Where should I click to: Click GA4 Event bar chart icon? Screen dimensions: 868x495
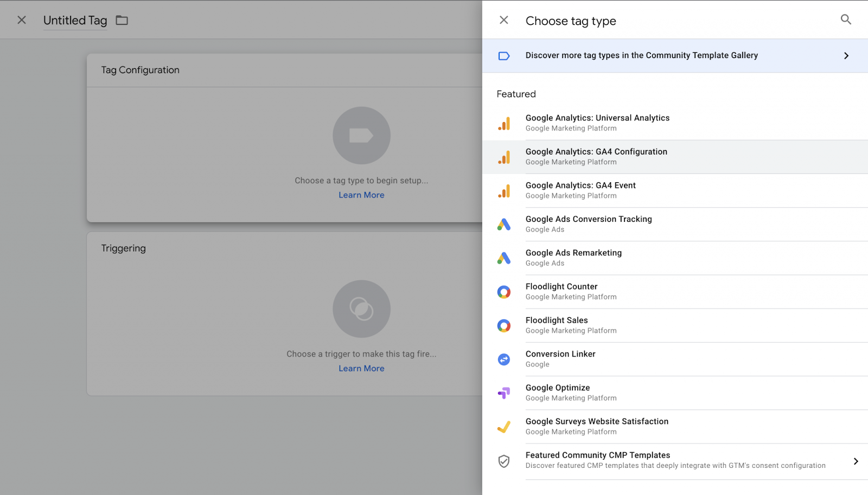point(504,191)
